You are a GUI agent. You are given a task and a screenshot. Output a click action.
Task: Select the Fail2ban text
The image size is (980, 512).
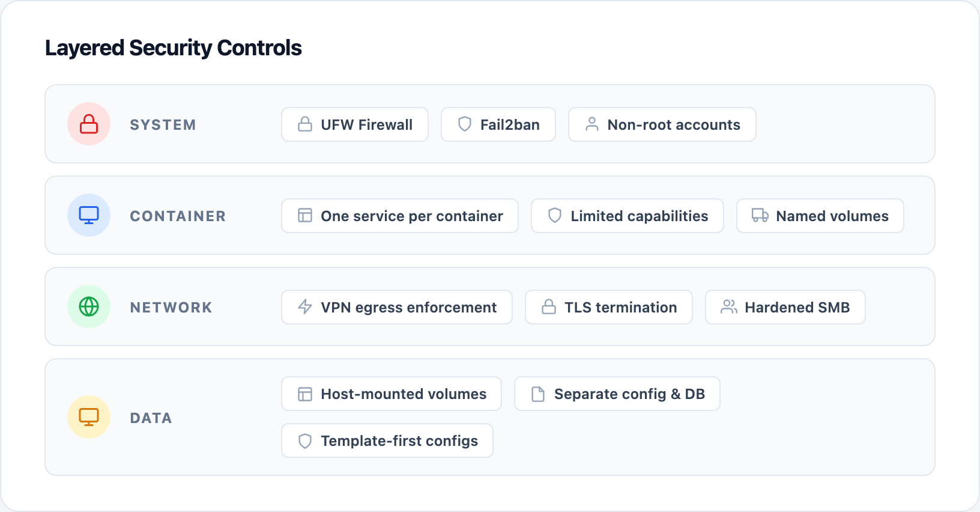(x=510, y=124)
